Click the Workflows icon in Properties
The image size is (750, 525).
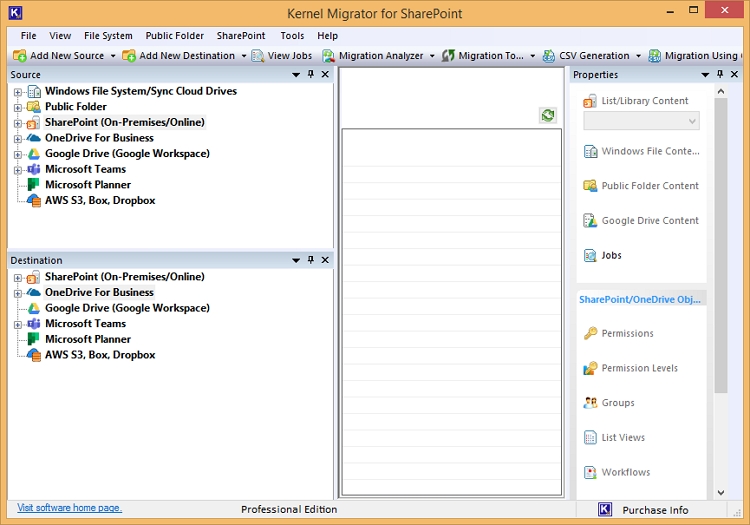(x=590, y=472)
